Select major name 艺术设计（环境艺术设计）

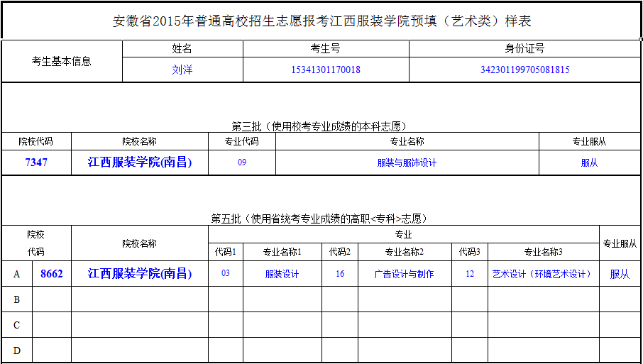click(544, 274)
